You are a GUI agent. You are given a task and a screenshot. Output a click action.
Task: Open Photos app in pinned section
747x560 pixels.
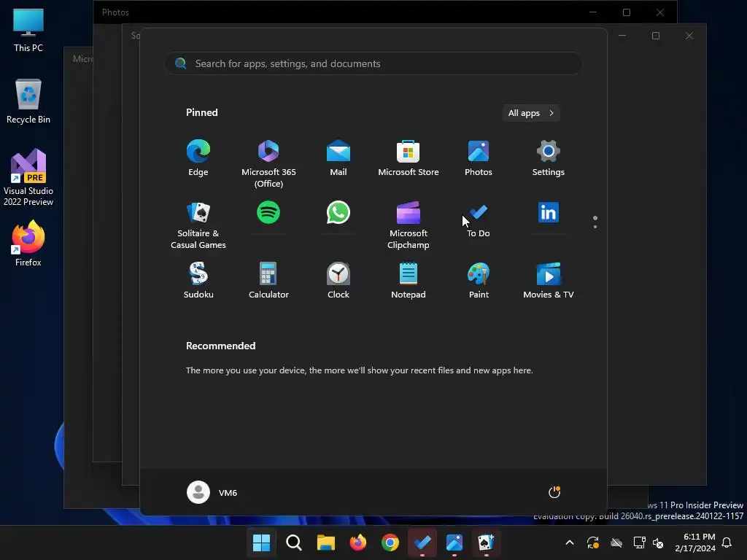tap(479, 158)
